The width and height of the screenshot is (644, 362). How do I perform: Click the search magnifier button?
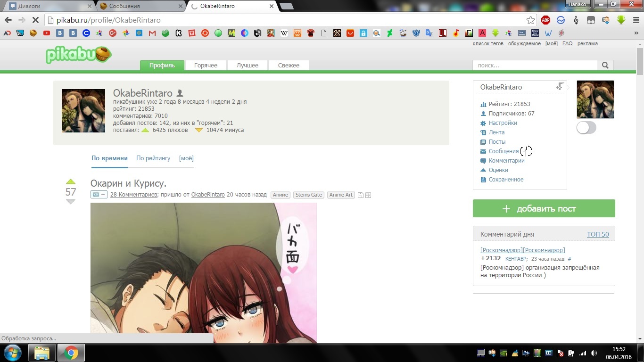click(x=605, y=66)
